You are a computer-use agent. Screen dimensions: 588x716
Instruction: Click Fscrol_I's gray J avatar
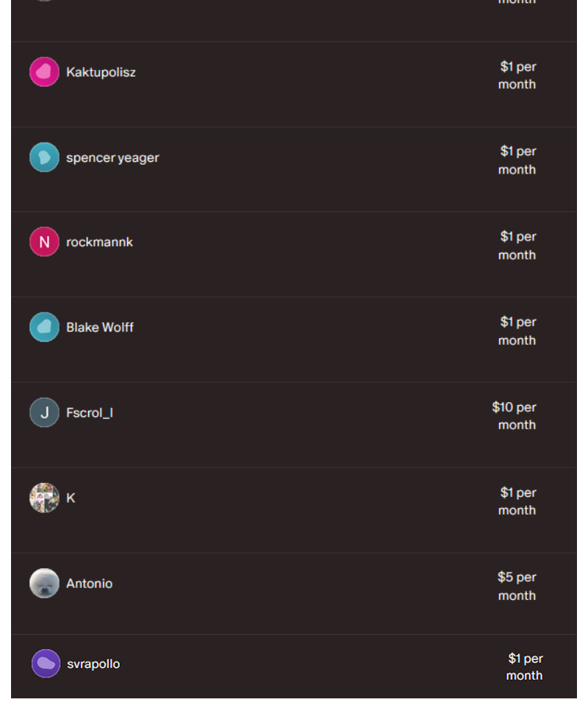click(44, 412)
